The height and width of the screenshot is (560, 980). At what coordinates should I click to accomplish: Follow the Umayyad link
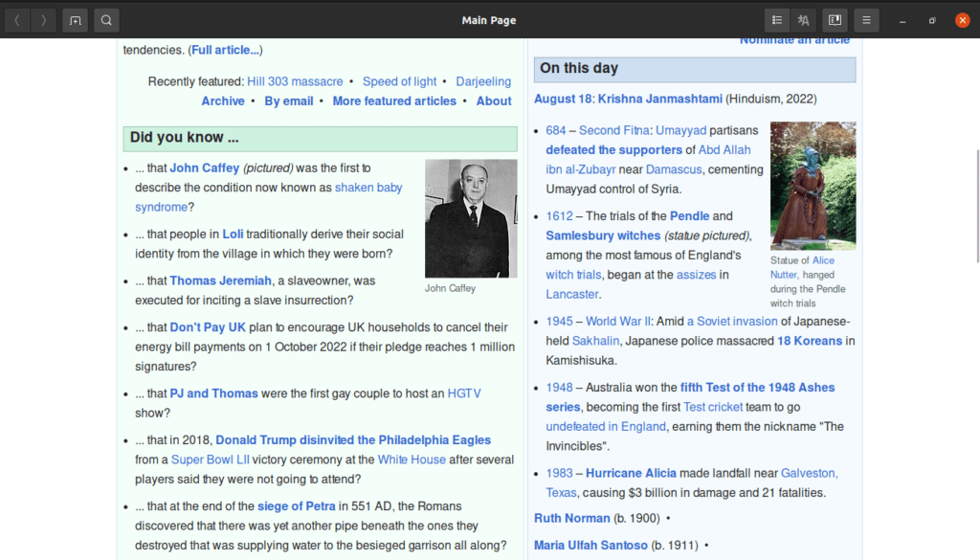(680, 130)
